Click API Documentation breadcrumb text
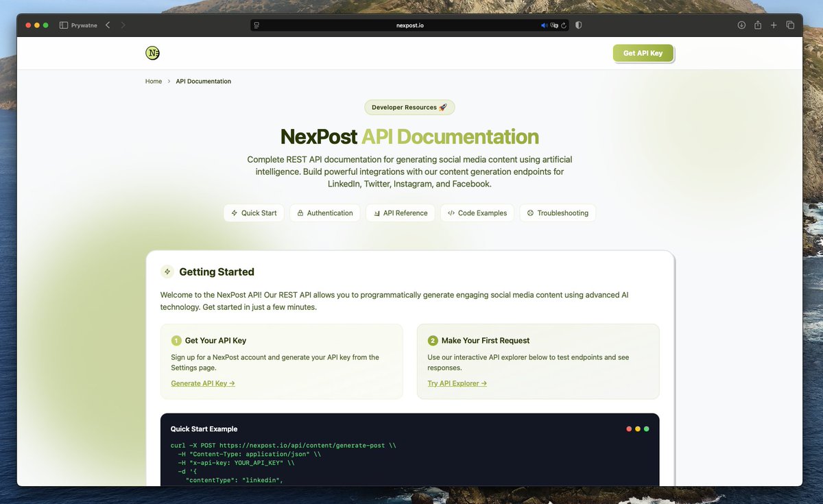This screenshot has width=823, height=504. [x=204, y=82]
